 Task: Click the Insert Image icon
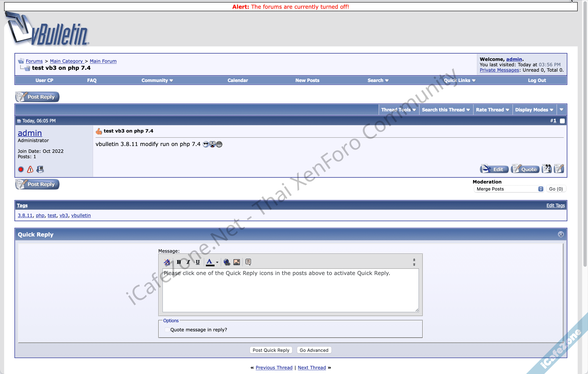click(237, 262)
